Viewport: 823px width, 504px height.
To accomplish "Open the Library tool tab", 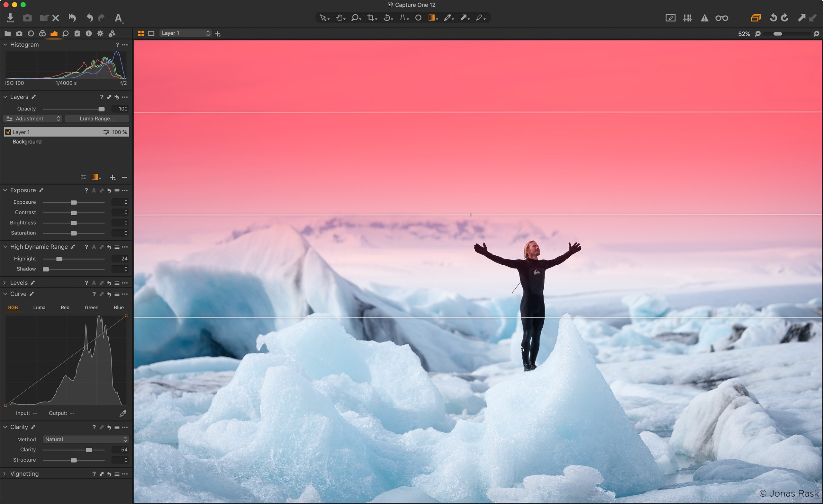I will click(7, 33).
